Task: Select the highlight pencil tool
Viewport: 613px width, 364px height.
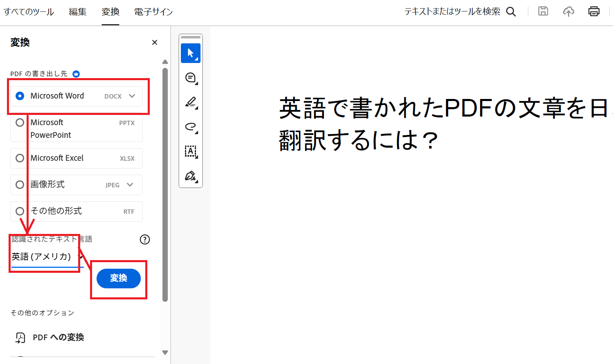Action: [x=190, y=102]
